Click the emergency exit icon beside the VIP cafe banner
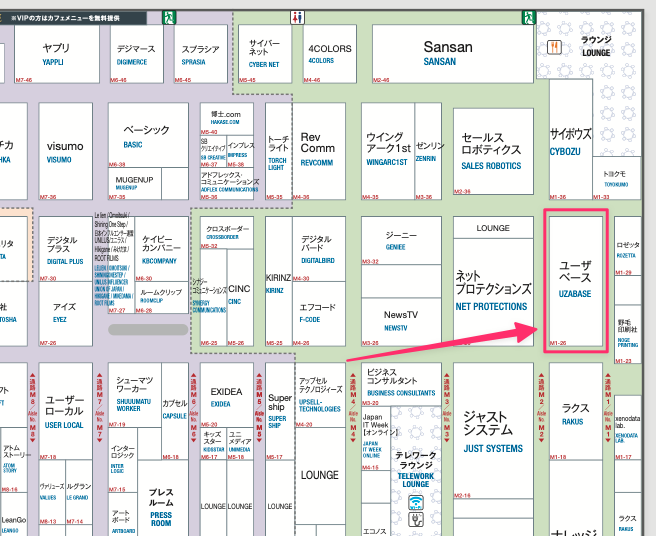The height and width of the screenshot is (536, 656). 169,18
